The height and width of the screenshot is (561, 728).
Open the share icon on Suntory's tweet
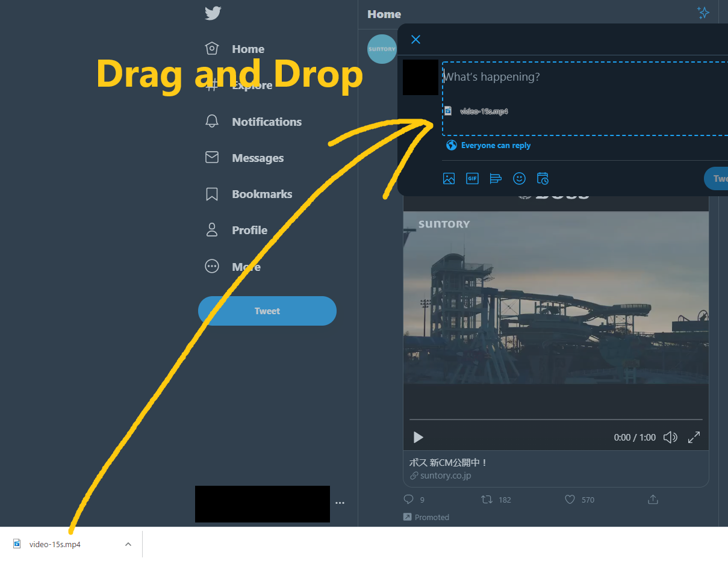coord(653,499)
